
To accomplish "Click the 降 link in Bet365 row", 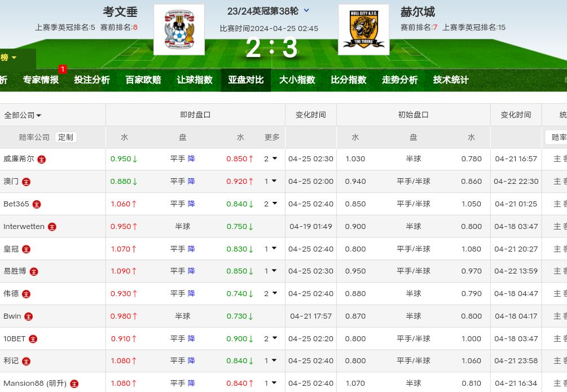I will pyautogui.click(x=191, y=204).
